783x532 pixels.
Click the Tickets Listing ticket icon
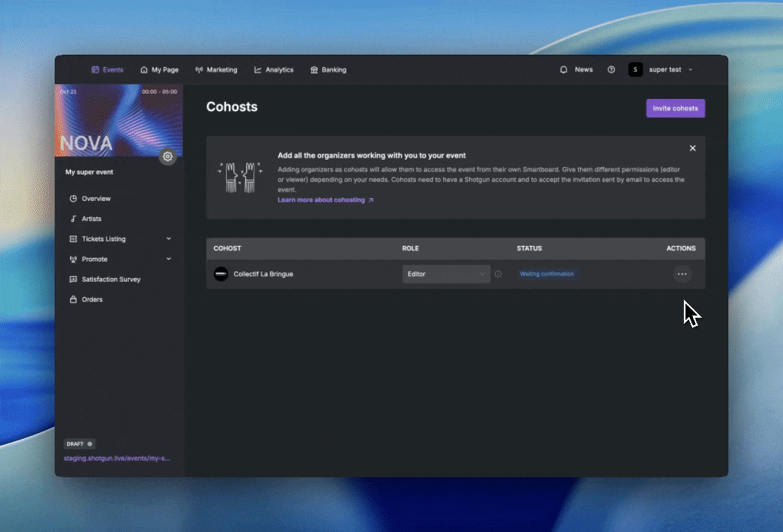[x=73, y=239]
